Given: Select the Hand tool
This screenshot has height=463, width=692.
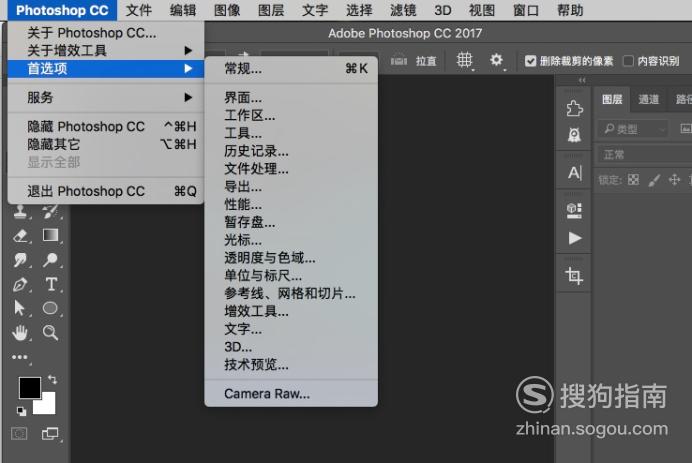Looking at the screenshot, I should click(20, 332).
